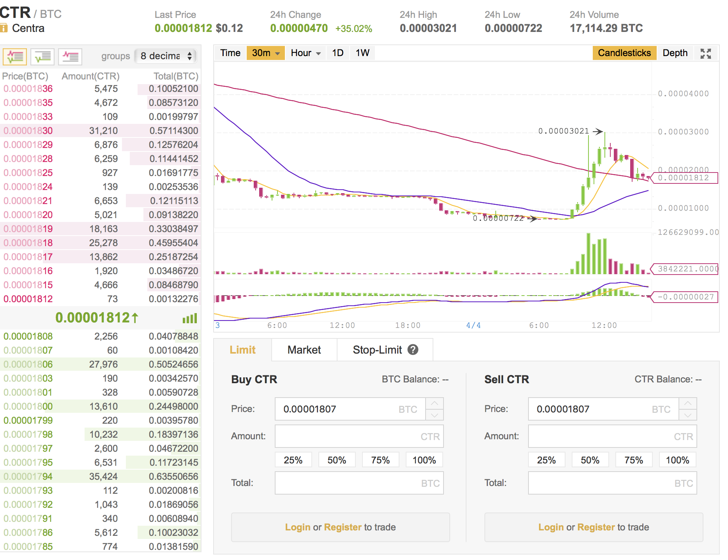Open the groups decimals dropdown
The image size is (728, 560).
pos(166,56)
